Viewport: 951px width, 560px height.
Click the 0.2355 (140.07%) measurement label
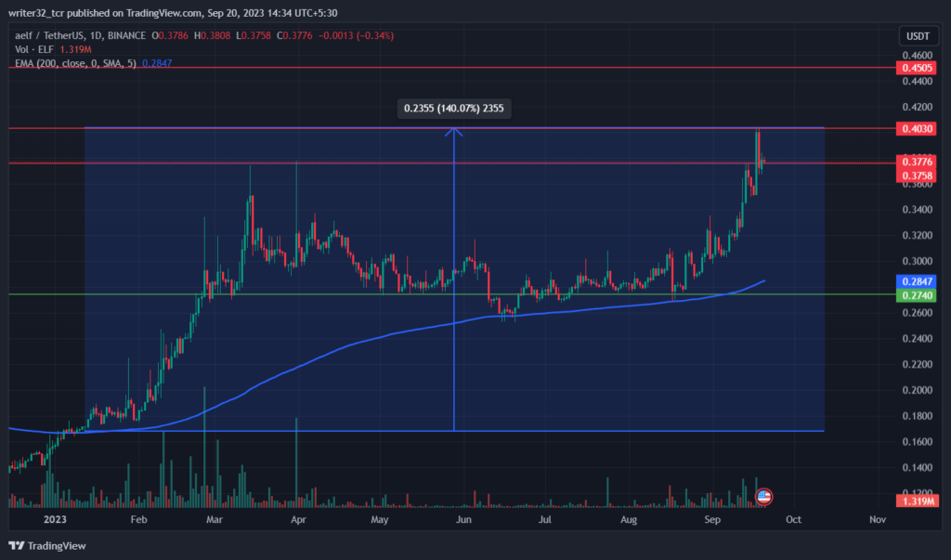tap(453, 109)
